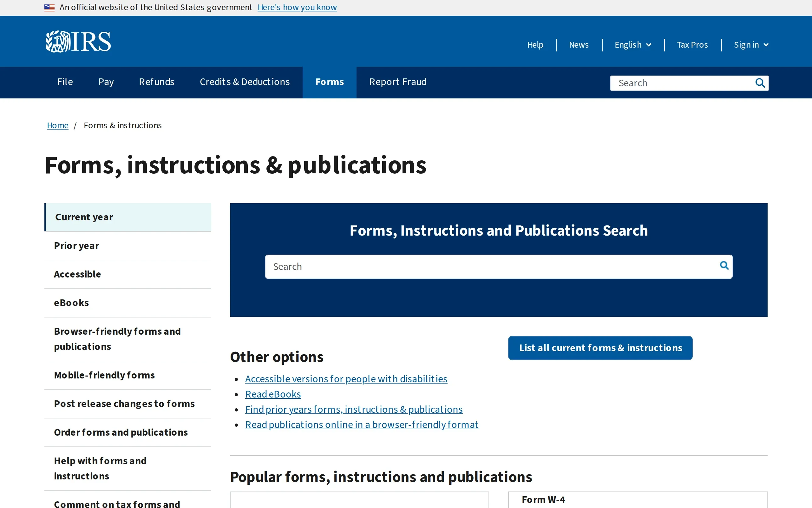Open Help with forms and instructions
The height and width of the screenshot is (508, 812).
tap(128, 468)
